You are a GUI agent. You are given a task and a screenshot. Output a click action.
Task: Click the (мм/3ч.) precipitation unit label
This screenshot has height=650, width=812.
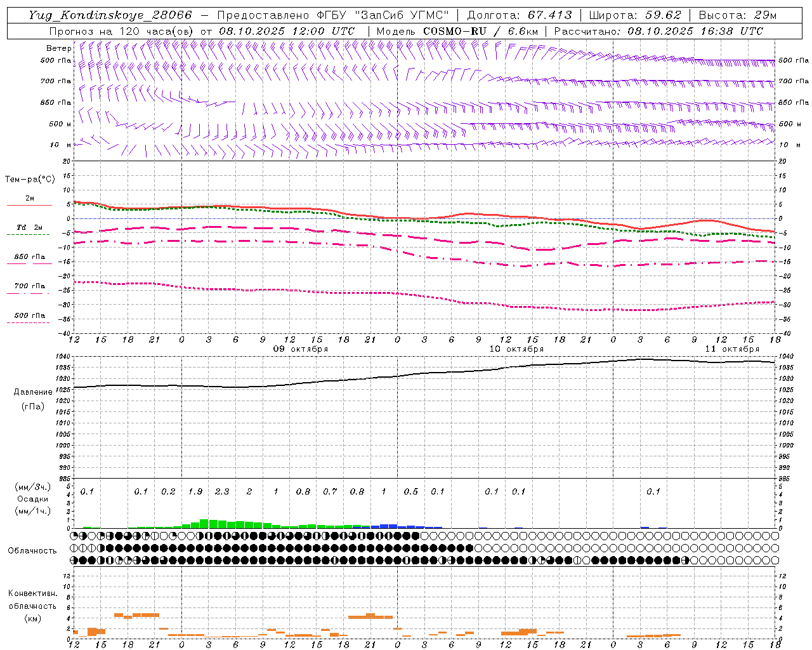pos(32,487)
